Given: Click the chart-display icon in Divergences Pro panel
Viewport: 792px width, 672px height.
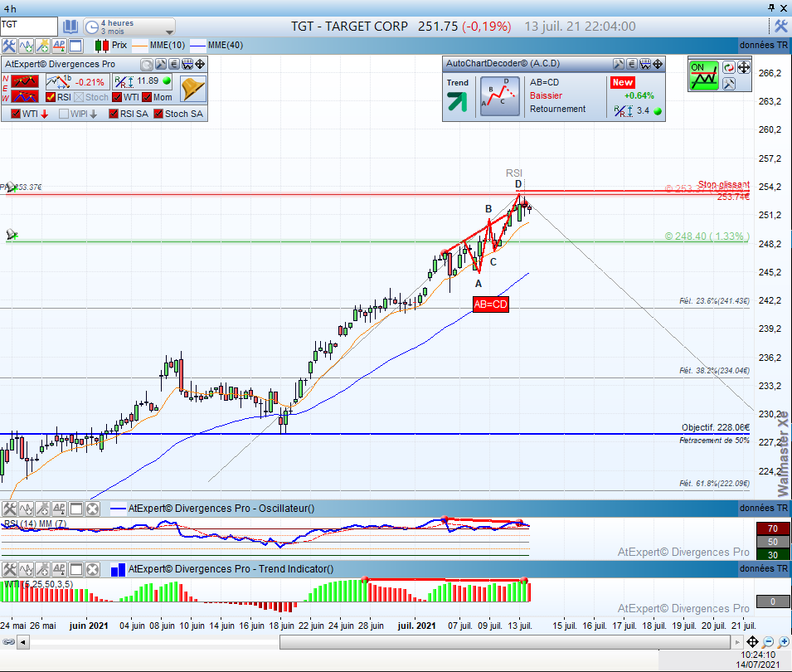Looking at the screenshot, I should coord(187,64).
